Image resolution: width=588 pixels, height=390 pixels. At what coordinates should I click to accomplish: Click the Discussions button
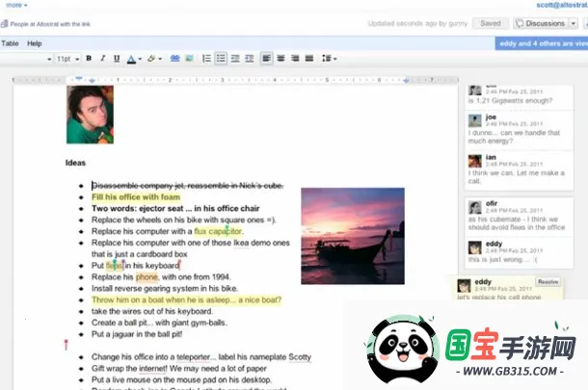point(541,23)
